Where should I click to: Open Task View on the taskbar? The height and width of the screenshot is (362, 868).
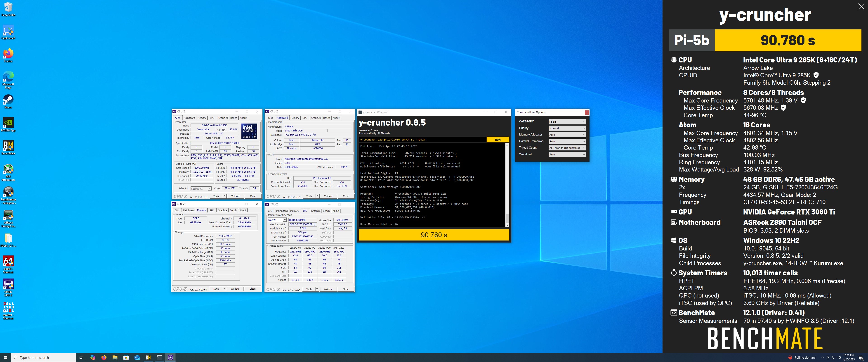pos(81,357)
